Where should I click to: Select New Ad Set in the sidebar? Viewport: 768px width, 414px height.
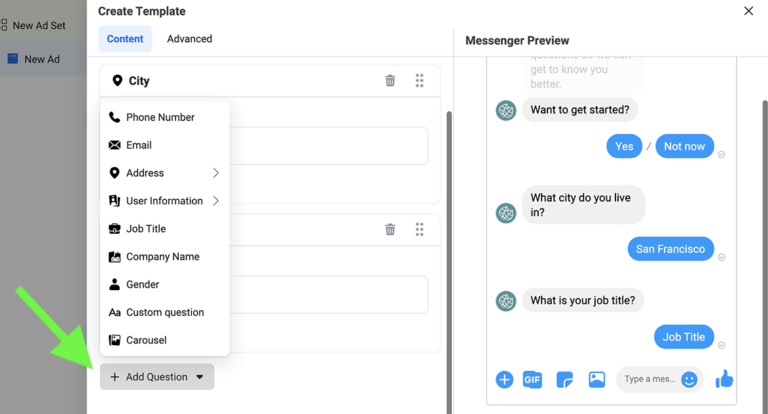coord(39,25)
